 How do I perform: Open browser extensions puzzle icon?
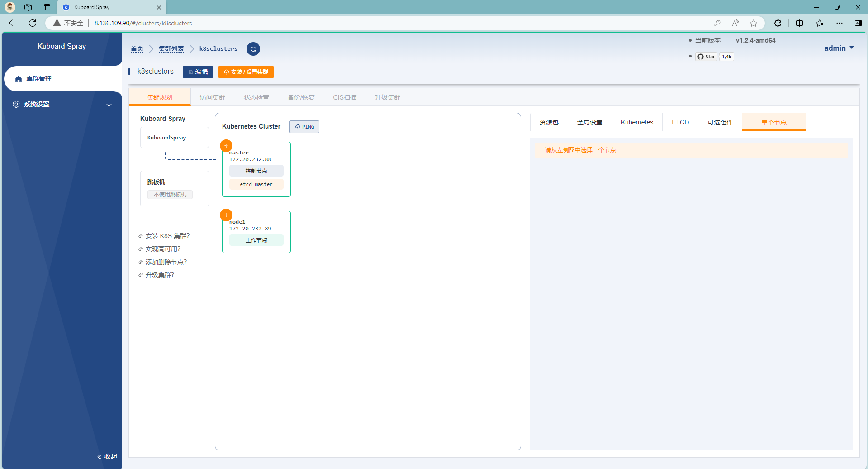(x=778, y=23)
